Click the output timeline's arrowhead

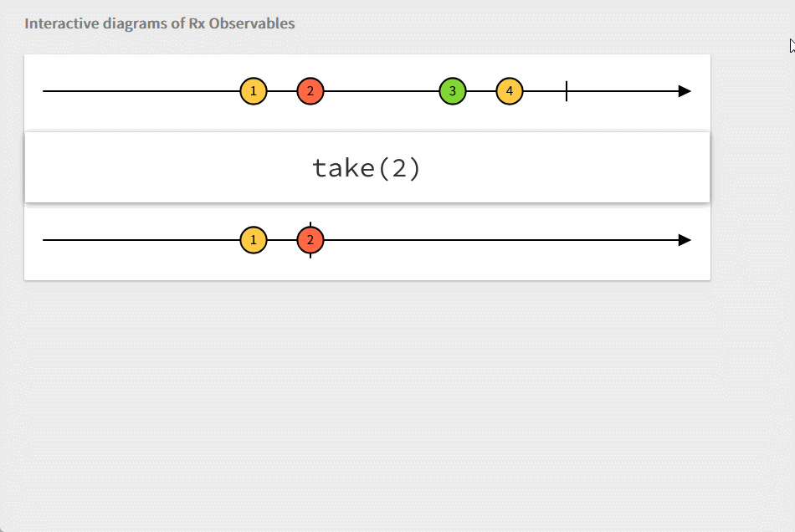685,241
